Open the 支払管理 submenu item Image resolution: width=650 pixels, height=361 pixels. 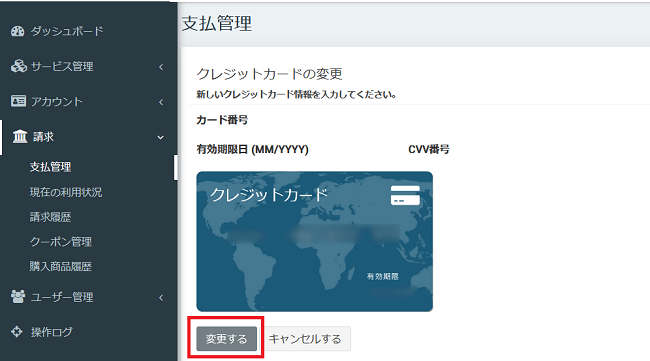[50, 167]
